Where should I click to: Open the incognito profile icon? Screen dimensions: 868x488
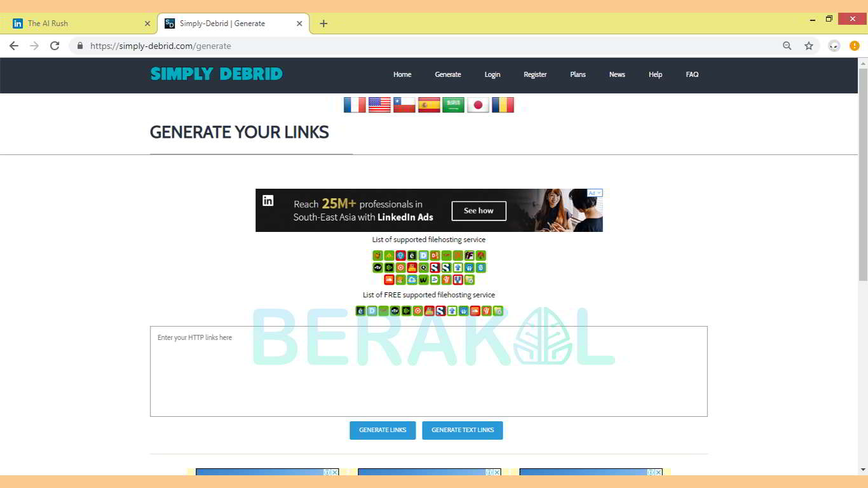point(834,46)
